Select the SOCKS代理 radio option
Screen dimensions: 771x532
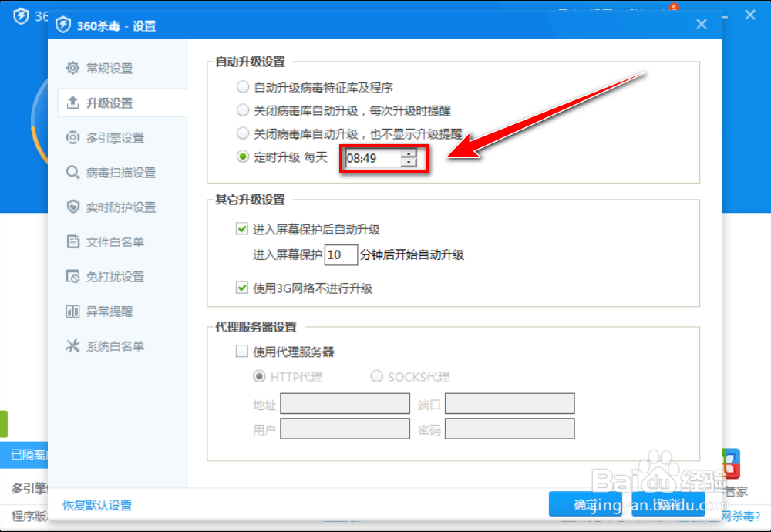click(377, 376)
